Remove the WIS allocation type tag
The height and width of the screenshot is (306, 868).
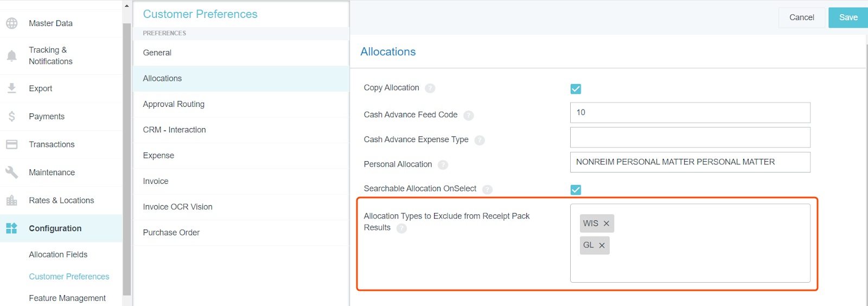coord(607,224)
